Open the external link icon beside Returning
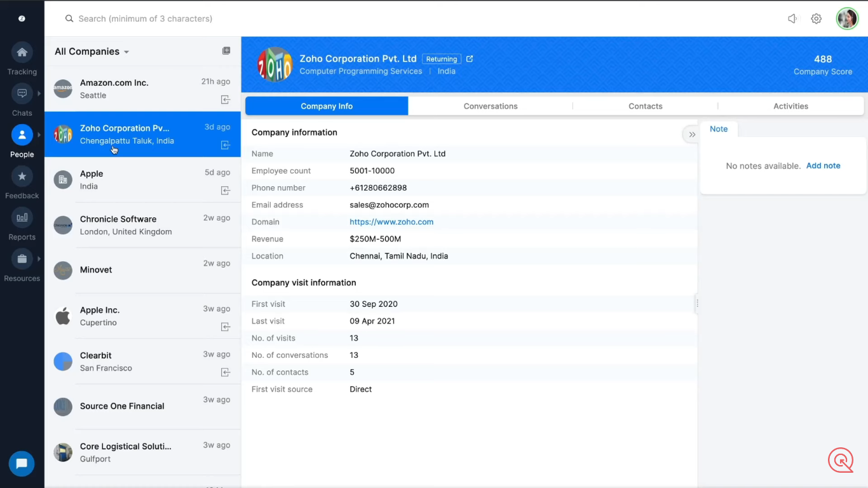Image resolution: width=868 pixels, height=488 pixels. (x=470, y=59)
